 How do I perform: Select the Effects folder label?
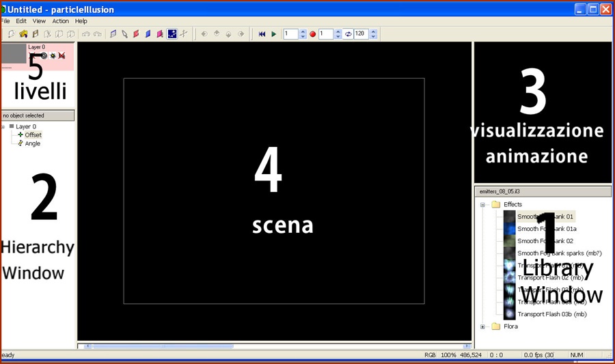click(x=512, y=204)
